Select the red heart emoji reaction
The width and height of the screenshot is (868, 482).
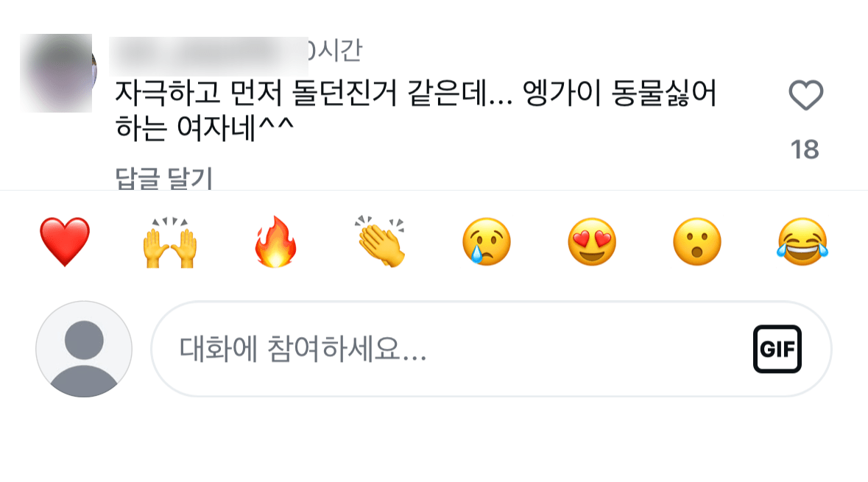65,243
